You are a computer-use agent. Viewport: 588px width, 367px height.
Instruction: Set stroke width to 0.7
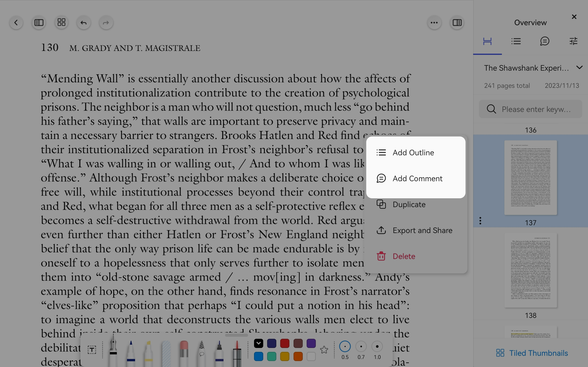pos(361,347)
